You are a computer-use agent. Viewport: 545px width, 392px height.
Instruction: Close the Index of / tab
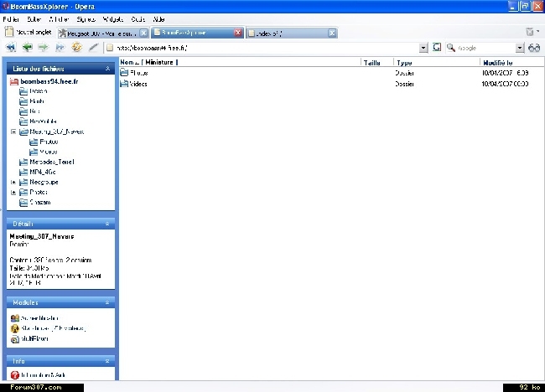[332, 33]
